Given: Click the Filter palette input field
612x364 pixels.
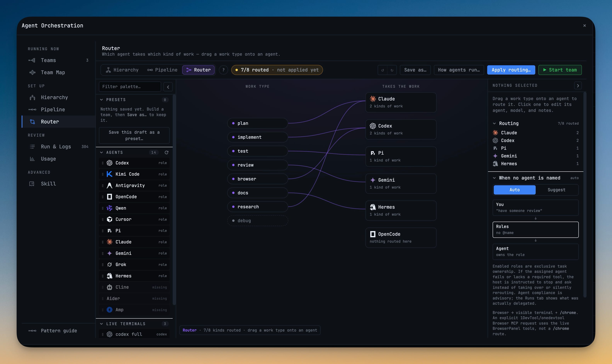Looking at the screenshot, I should 130,87.
